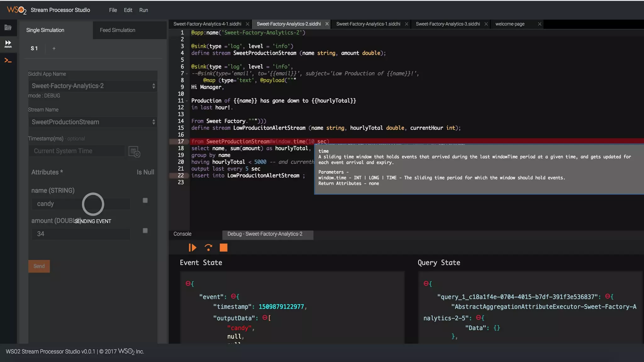The image size is (644, 362).
Task: Collapse the root brace in Event State
Action: coord(188,283)
